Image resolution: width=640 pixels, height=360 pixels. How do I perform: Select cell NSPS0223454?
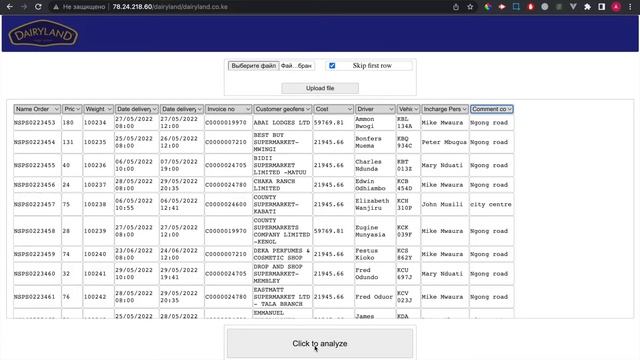pos(37,142)
